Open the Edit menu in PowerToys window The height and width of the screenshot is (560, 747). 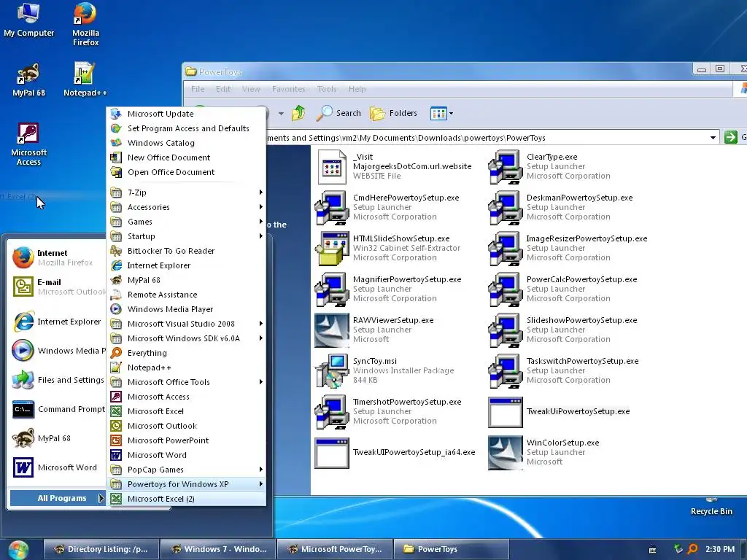click(x=223, y=89)
